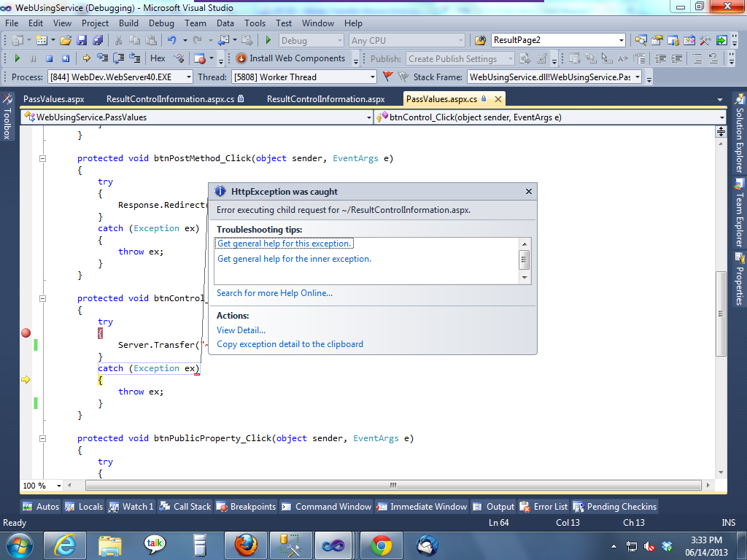Collapse the btnPublicProperty_Click method outline
747x560 pixels.
pyautogui.click(x=42, y=438)
